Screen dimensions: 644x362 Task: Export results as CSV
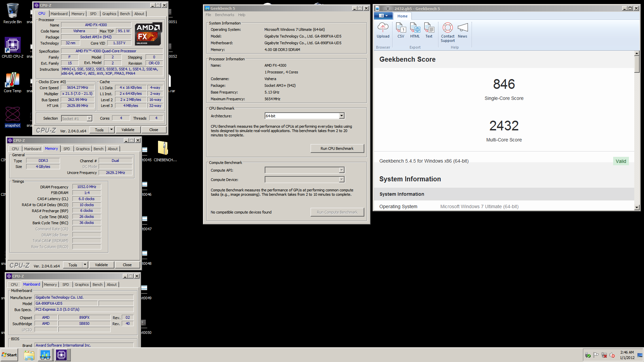coord(401,31)
